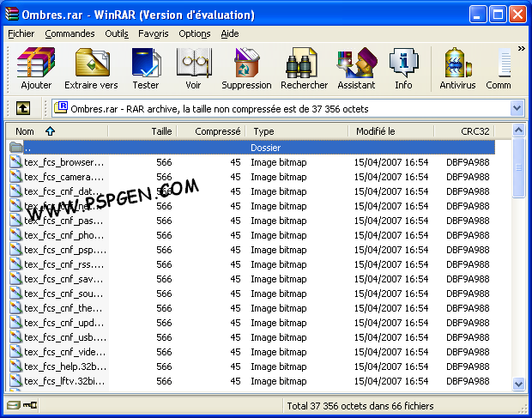The width and height of the screenshot is (532, 418).
Task: Select the parent folder '..' row
Action: 251,148
